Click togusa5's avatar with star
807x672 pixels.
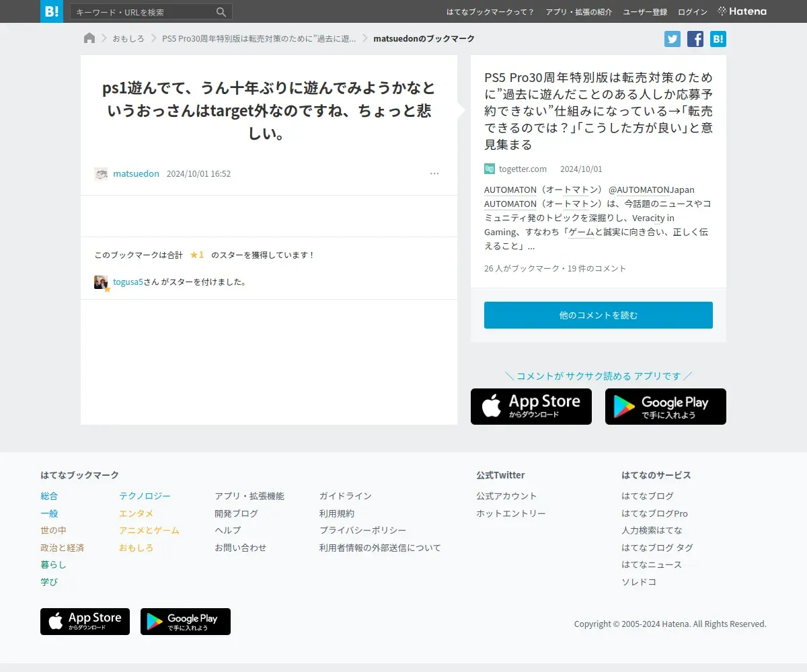click(101, 282)
